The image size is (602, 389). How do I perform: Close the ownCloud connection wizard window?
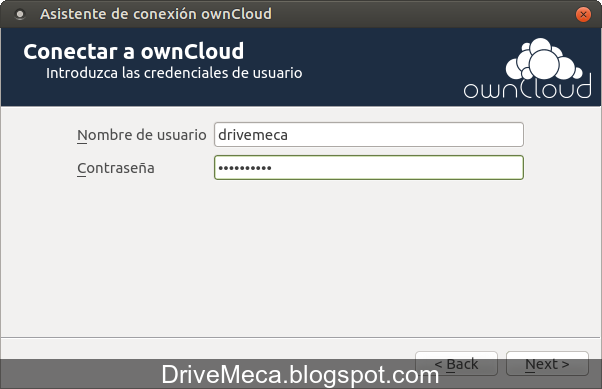click(x=583, y=15)
